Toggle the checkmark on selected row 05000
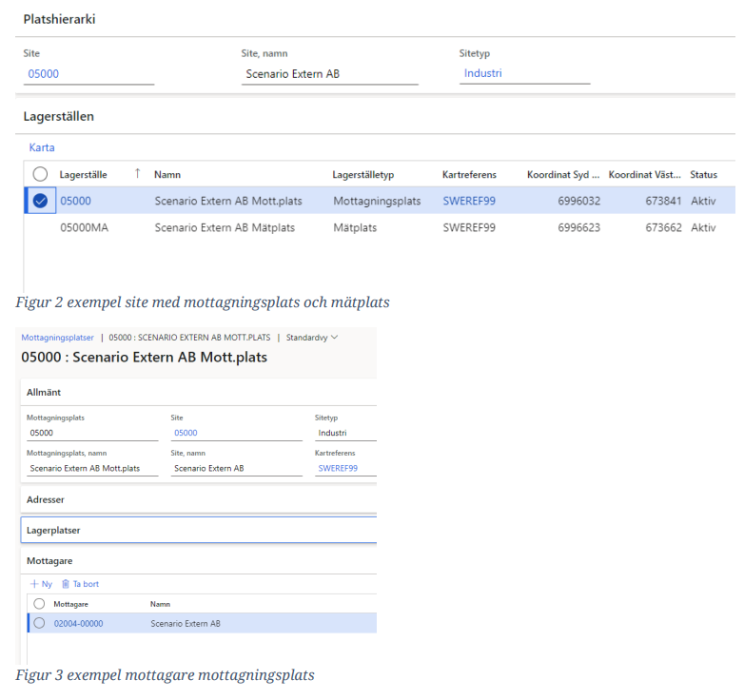Screen dimensions: 744x700 40,201
